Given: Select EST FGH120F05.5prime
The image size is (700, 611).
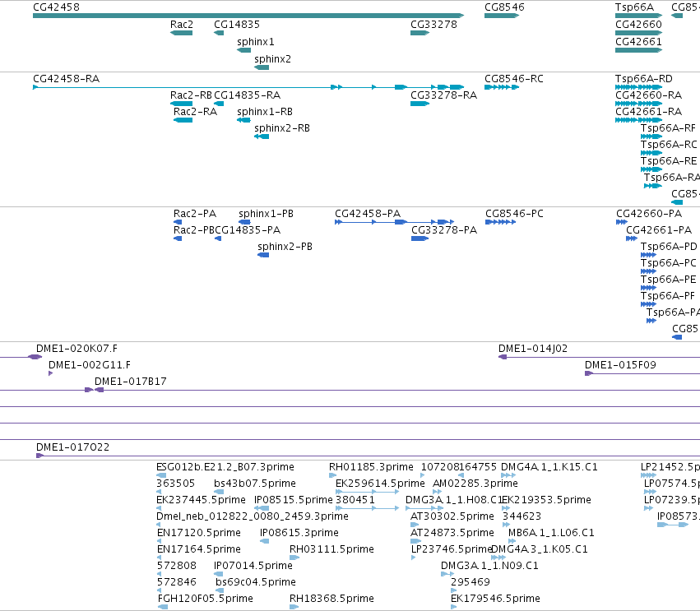Looking at the screenshot, I should pos(163,607).
